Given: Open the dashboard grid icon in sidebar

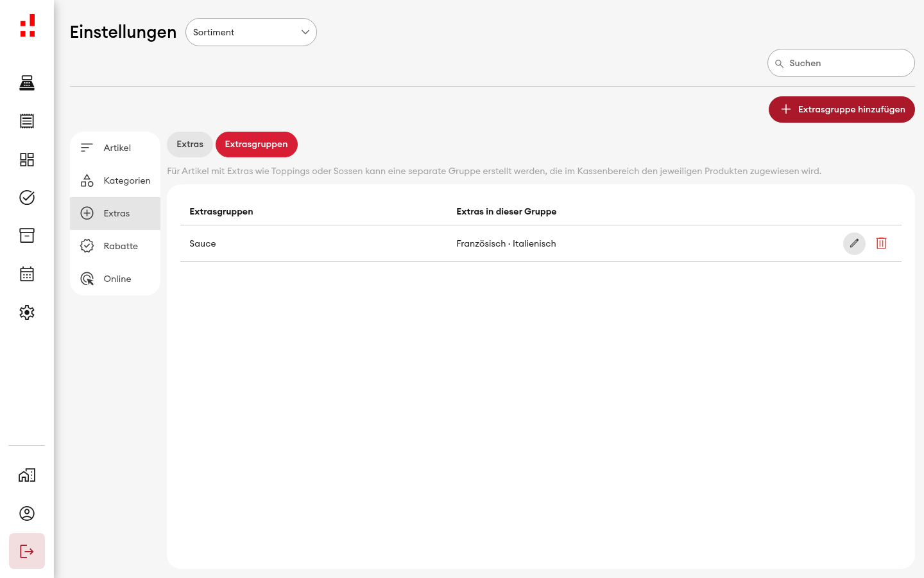Looking at the screenshot, I should (x=27, y=159).
